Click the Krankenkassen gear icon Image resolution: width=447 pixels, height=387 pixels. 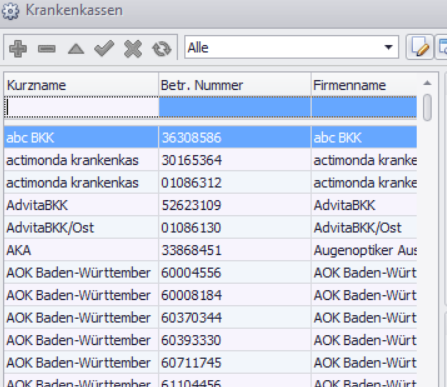click(10, 11)
